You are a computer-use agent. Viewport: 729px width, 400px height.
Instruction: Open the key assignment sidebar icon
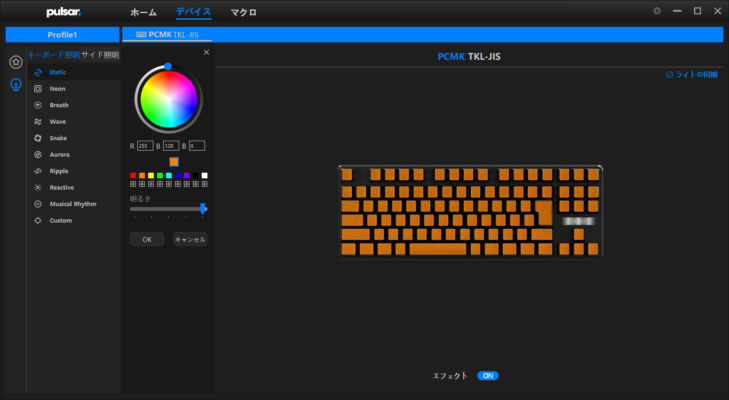point(16,62)
